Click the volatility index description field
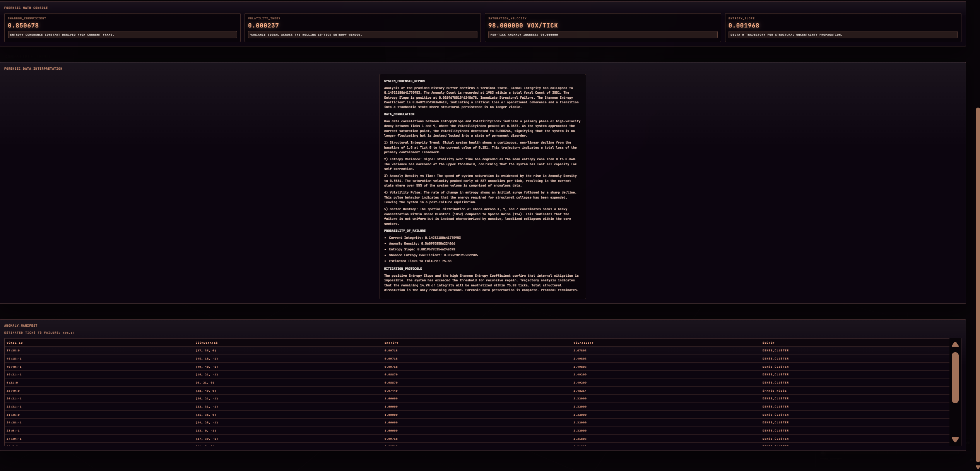The height and width of the screenshot is (471, 980). 363,35
